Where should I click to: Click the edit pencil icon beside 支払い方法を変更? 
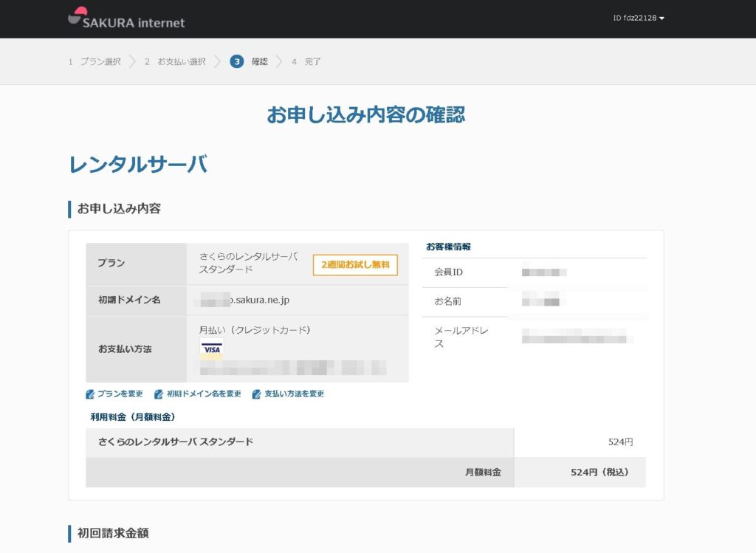(257, 394)
